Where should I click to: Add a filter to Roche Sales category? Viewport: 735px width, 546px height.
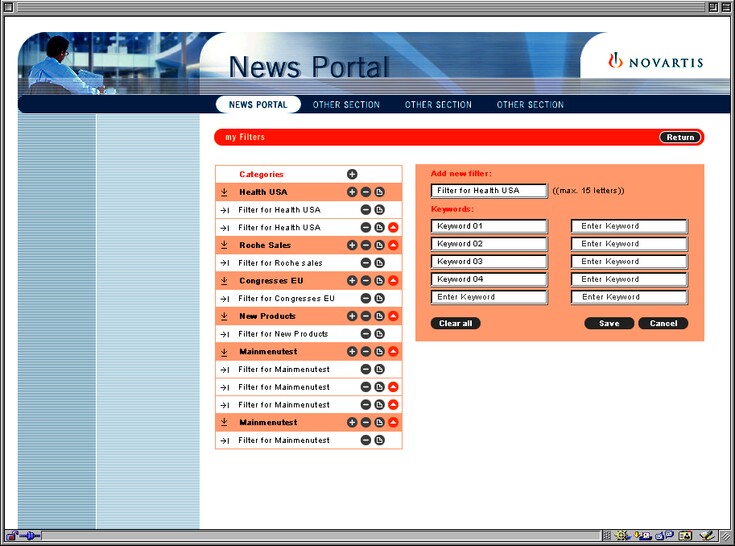tap(352, 245)
